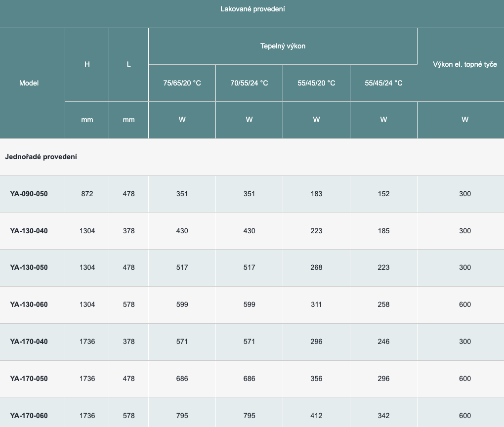This screenshot has height=427, width=504.
Task: Select the '55/45/20 °C' column header
Action: (316, 83)
